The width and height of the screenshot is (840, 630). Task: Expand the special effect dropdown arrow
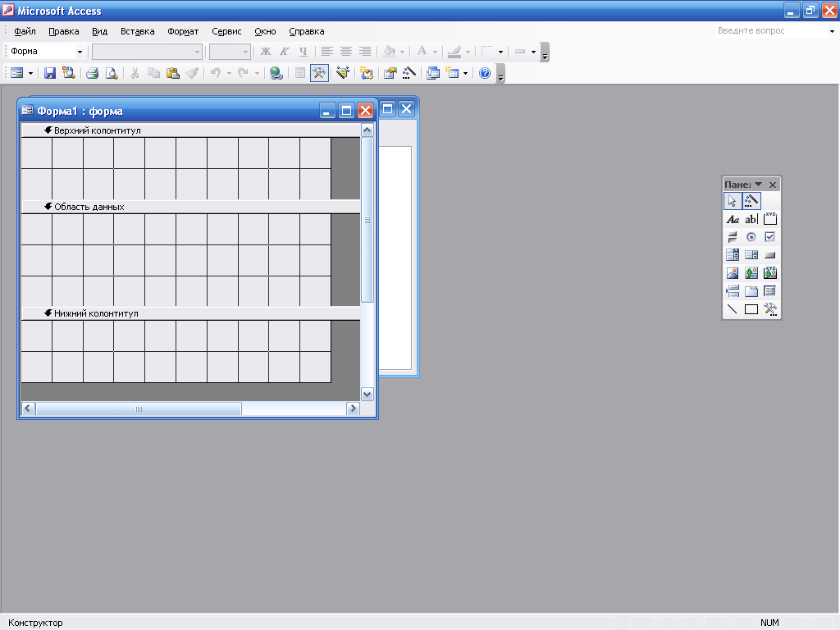(533, 52)
